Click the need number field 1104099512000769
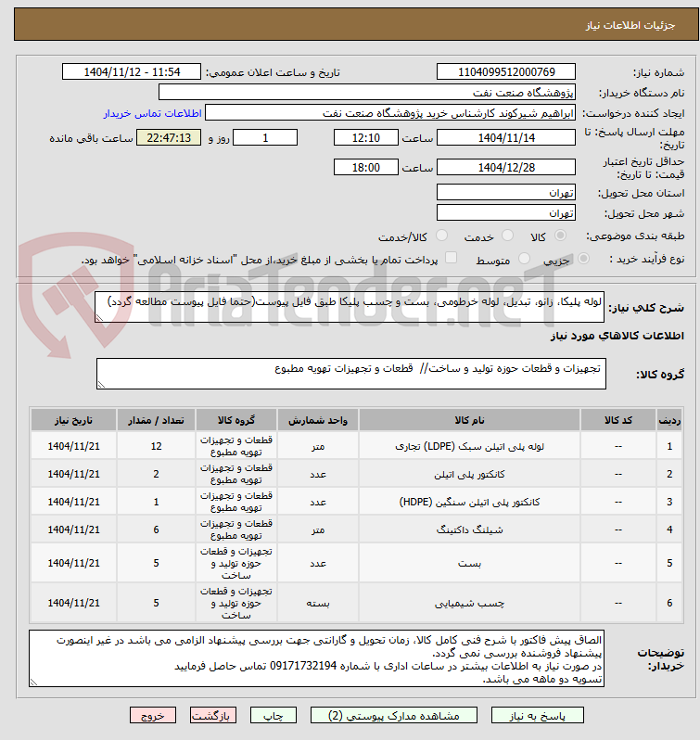Viewport: 700px width, 740px height. pos(506,71)
